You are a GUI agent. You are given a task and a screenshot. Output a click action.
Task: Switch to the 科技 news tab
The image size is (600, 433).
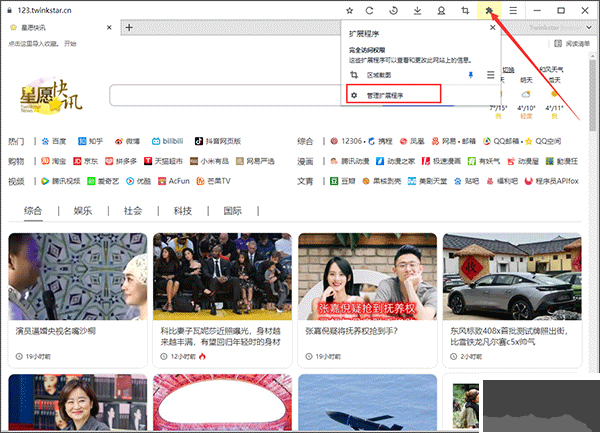[182, 211]
